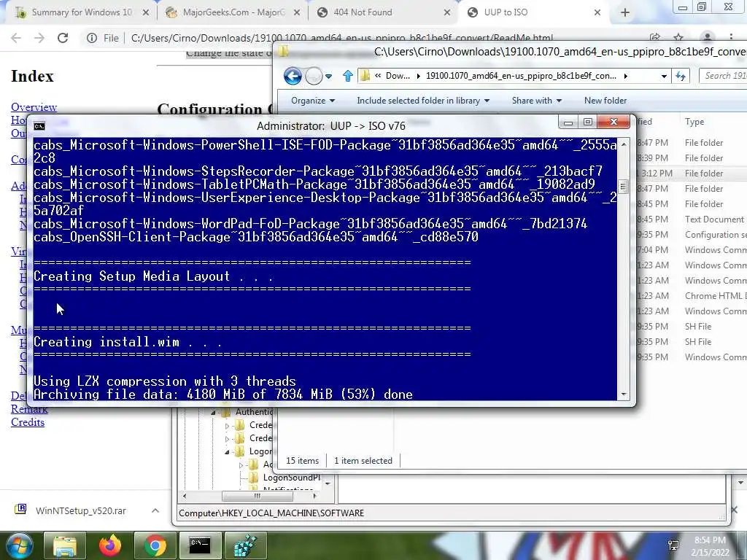
Task: Open Organize menu in Explorer
Action: (x=313, y=101)
